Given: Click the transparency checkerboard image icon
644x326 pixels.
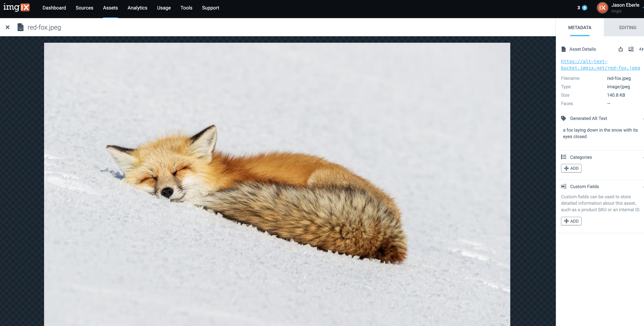Looking at the screenshot, I should (631, 49).
